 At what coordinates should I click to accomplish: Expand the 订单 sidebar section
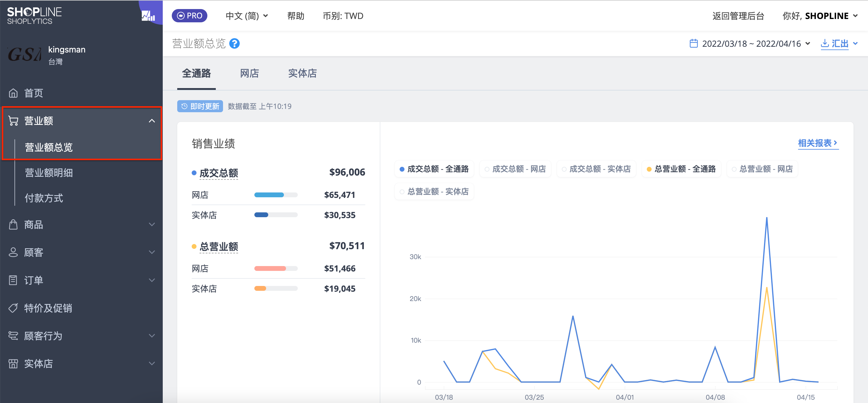click(x=81, y=280)
